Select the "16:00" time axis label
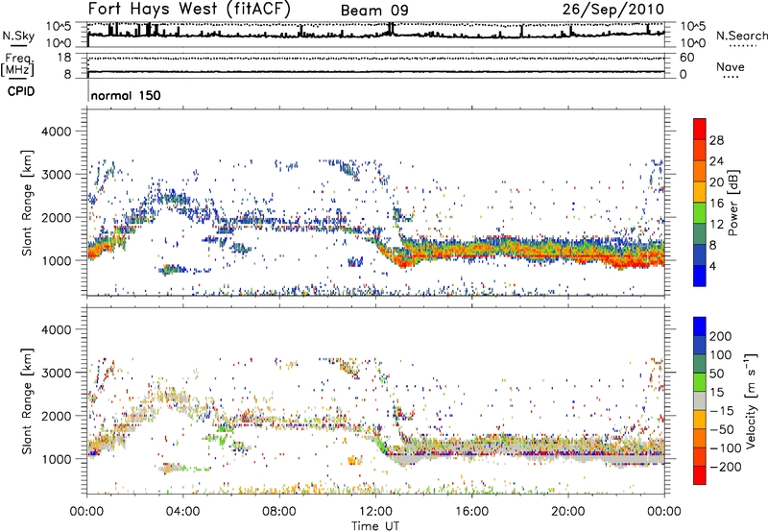 [x=471, y=512]
